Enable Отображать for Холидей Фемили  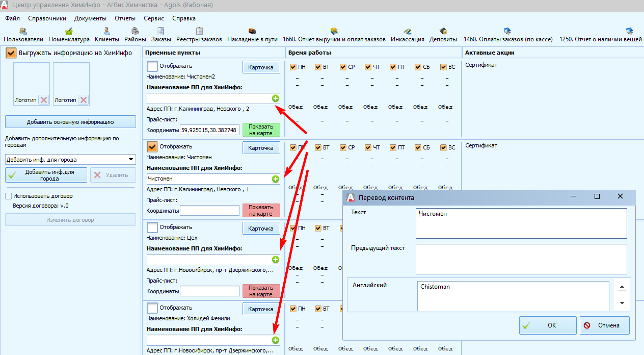[x=152, y=308]
